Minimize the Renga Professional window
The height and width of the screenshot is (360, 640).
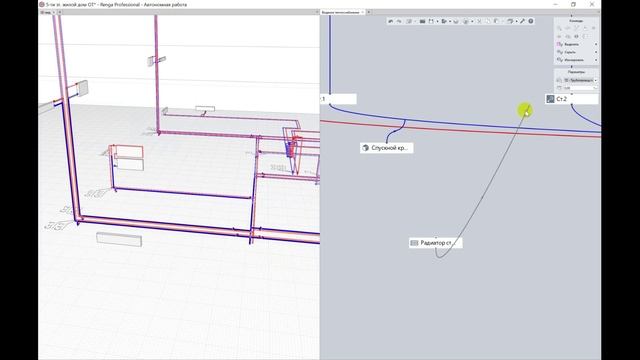pyautogui.click(x=556, y=4)
